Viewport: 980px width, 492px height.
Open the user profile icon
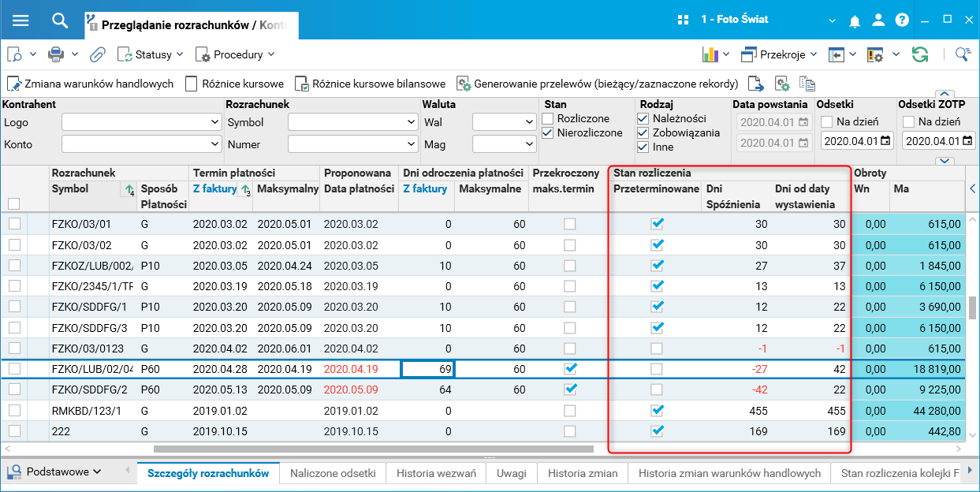tap(879, 20)
